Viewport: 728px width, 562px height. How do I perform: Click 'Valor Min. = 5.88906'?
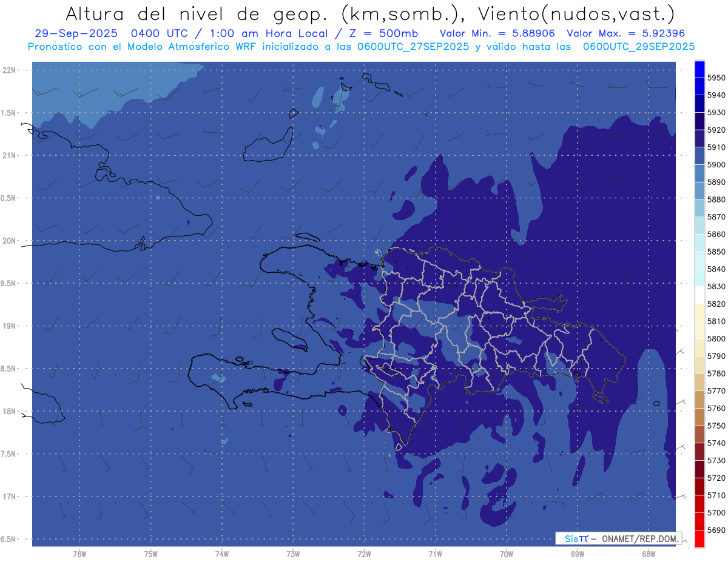(x=497, y=33)
